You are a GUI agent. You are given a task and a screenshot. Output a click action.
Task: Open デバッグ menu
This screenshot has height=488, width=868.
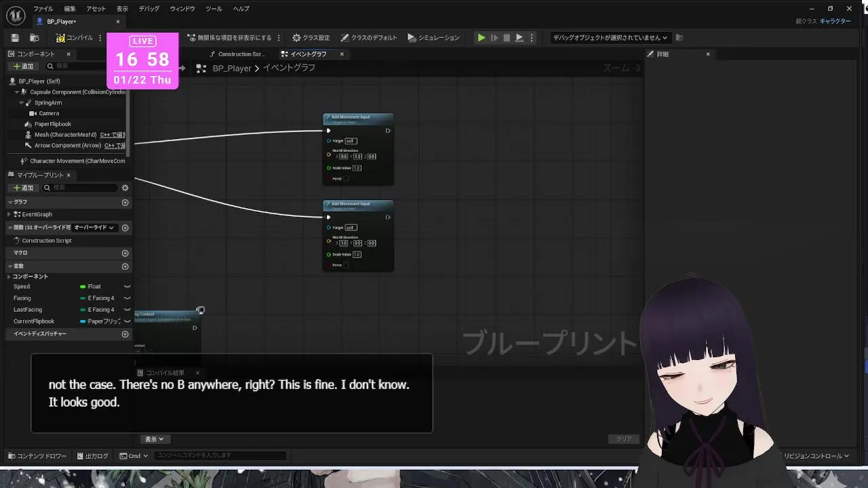point(149,9)
